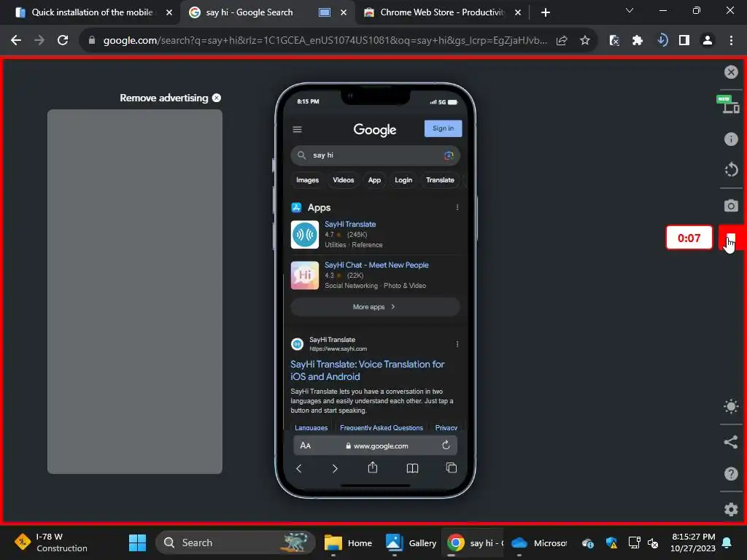747x560 pixels.
Task: Go back in simulated Safari
Action: [x=298, y=469]
